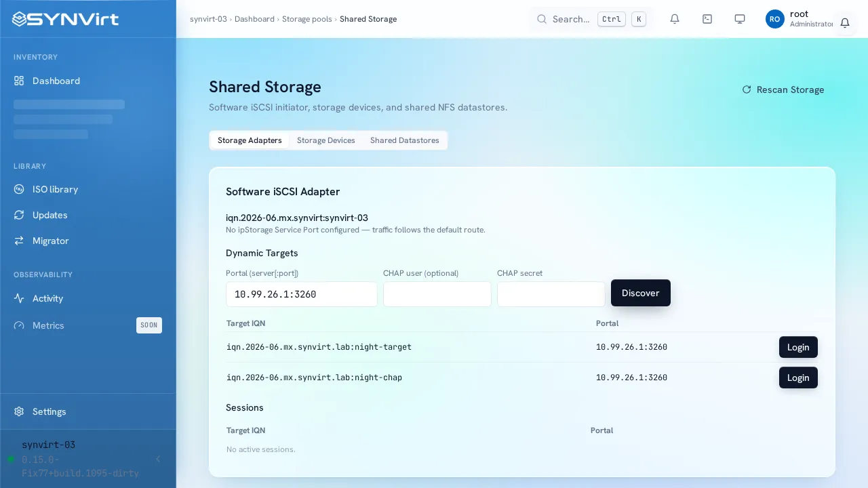
Task: Click the Discover button
Action: 641,293
